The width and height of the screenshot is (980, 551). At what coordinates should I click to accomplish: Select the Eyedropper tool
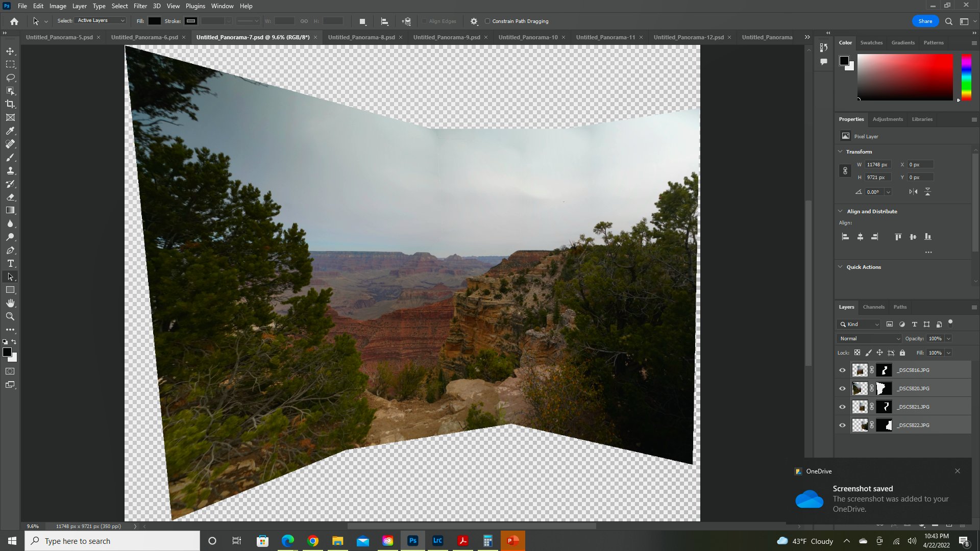click(x=10, y=131)
